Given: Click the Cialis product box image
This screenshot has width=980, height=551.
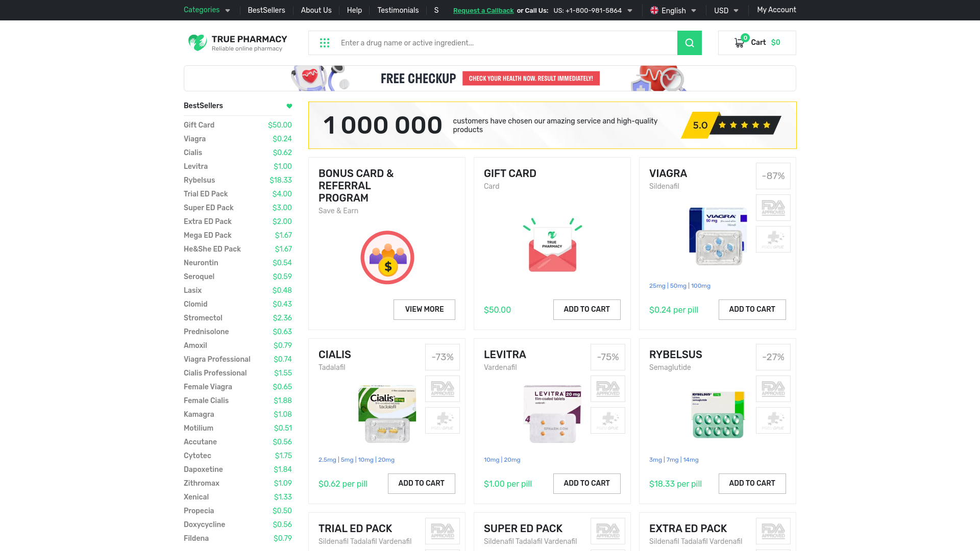Looking at the screenshot, I should 387,414.
